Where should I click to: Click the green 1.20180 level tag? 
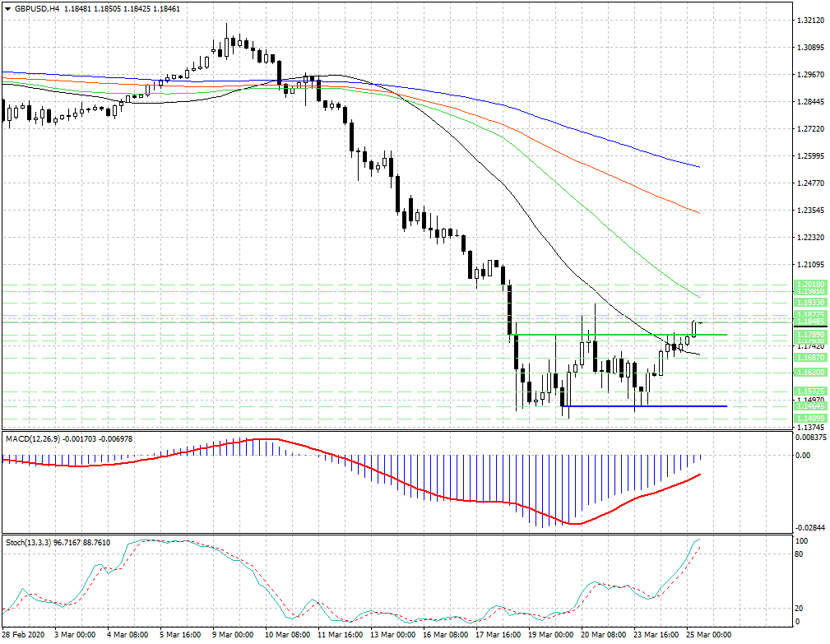(810, 284)
